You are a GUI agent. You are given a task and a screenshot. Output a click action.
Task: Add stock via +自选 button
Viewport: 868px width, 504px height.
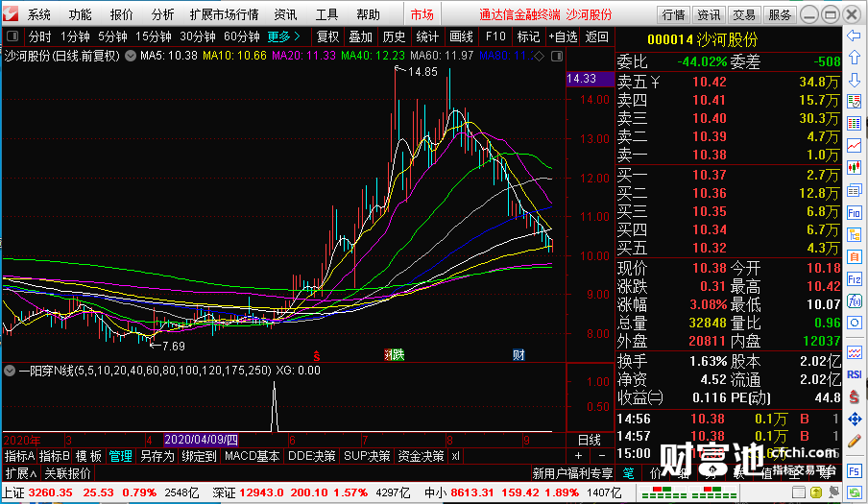click(x=563, y=37)
